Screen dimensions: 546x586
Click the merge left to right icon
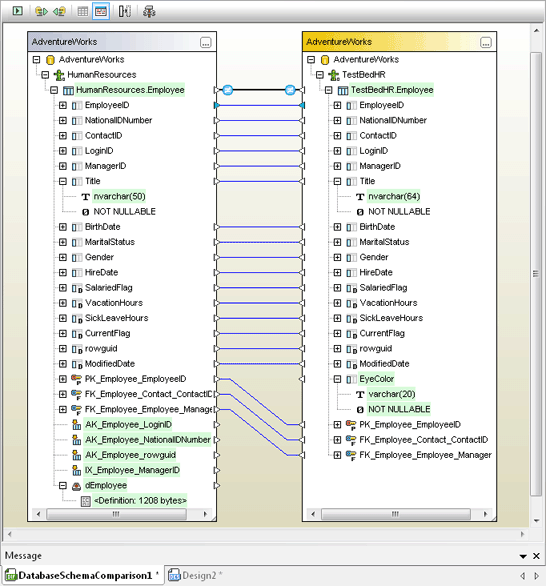pos(41,11)
